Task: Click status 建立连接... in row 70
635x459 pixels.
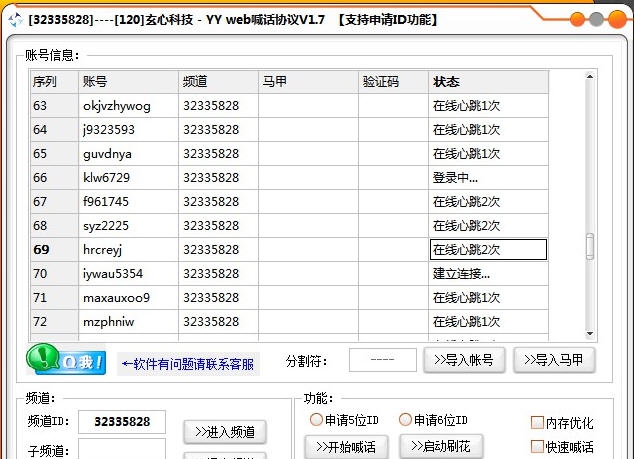Action: point(461,273)
